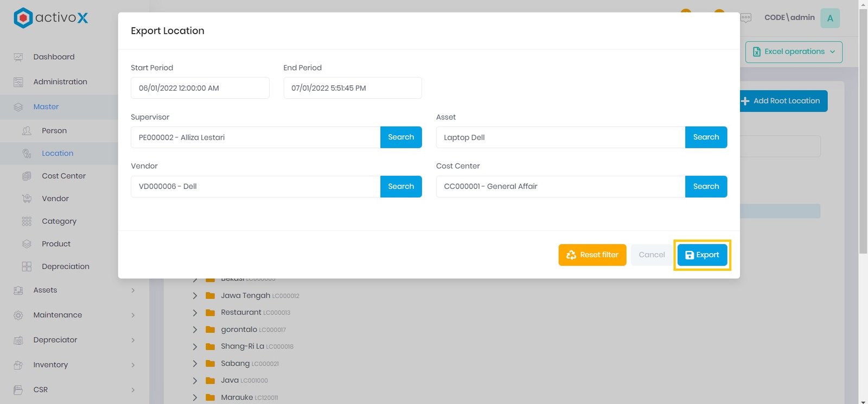
Task: Open the Excel operations dropdown
Action: pos(794,52)
